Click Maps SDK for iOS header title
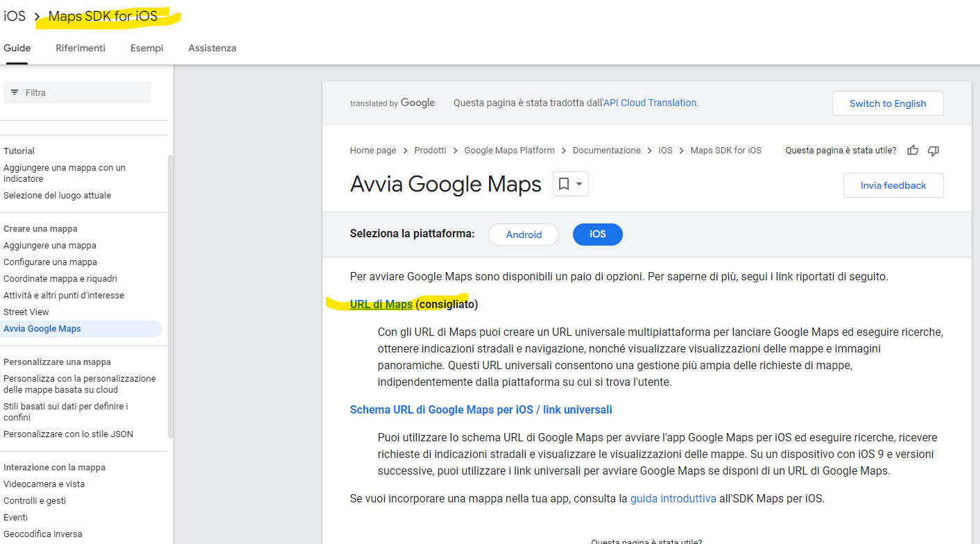Screen dimensions: 980x544 103,16
